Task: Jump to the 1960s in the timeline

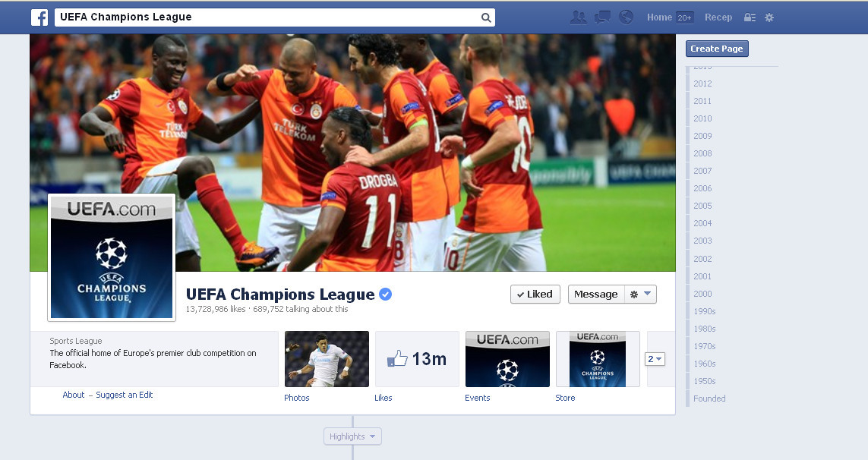Action: point(705,364)
